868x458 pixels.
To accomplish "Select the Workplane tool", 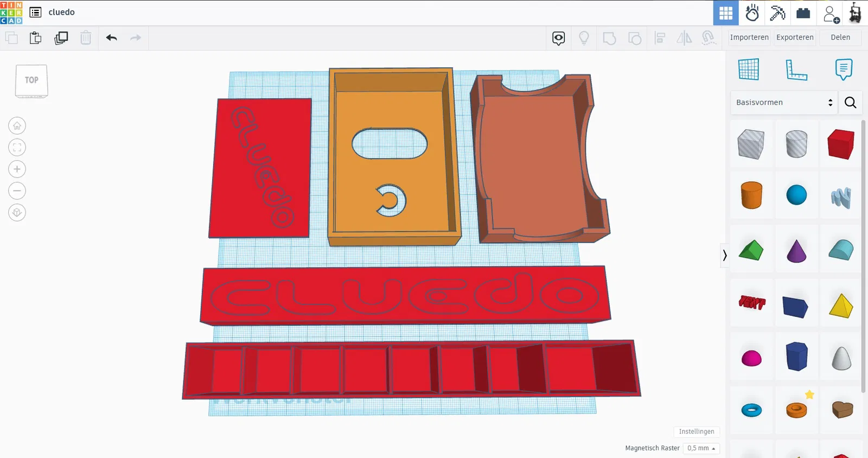I will [x=749, y=69].
